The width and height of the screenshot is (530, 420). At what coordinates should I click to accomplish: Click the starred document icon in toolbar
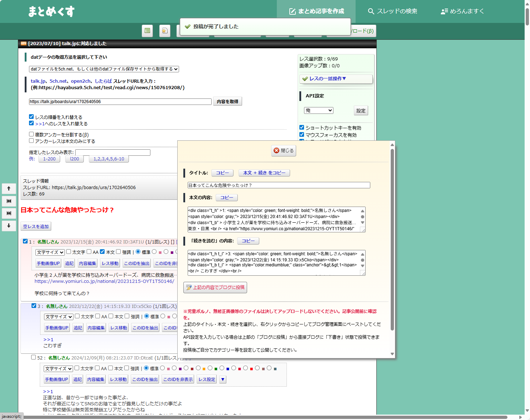(x=164, y=31)
